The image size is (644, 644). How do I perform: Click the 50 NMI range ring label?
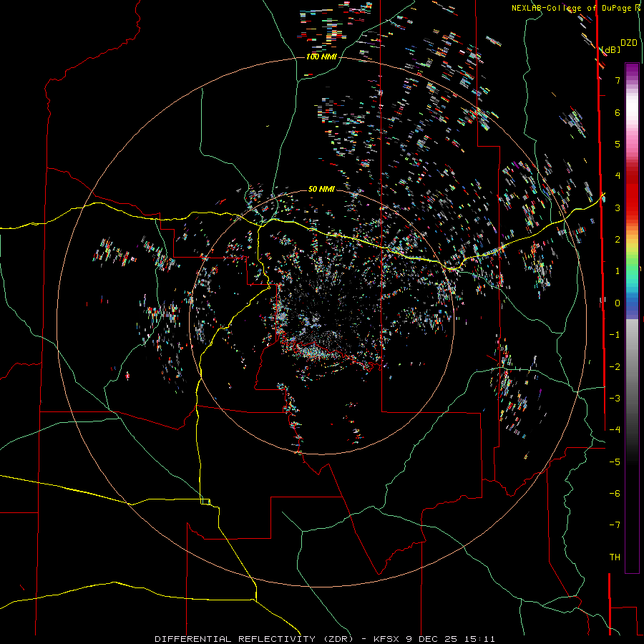[321, 189]
